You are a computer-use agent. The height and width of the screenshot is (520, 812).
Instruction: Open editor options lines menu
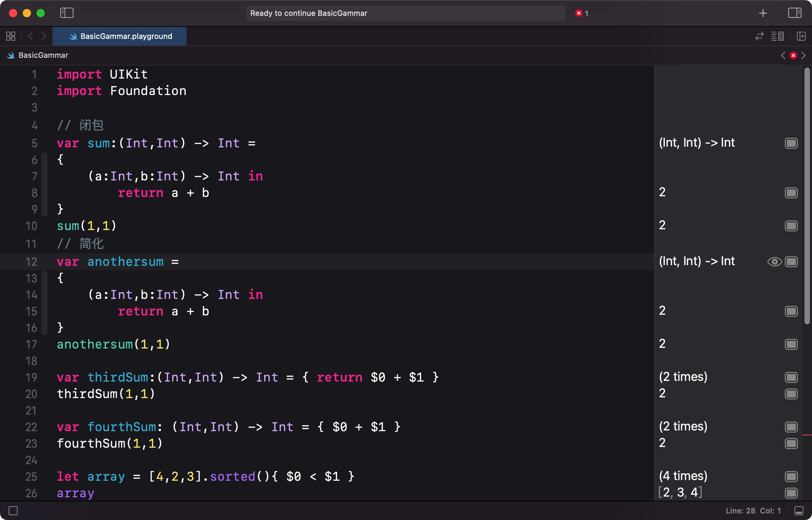pyautogui.click(x=778, y=36)
